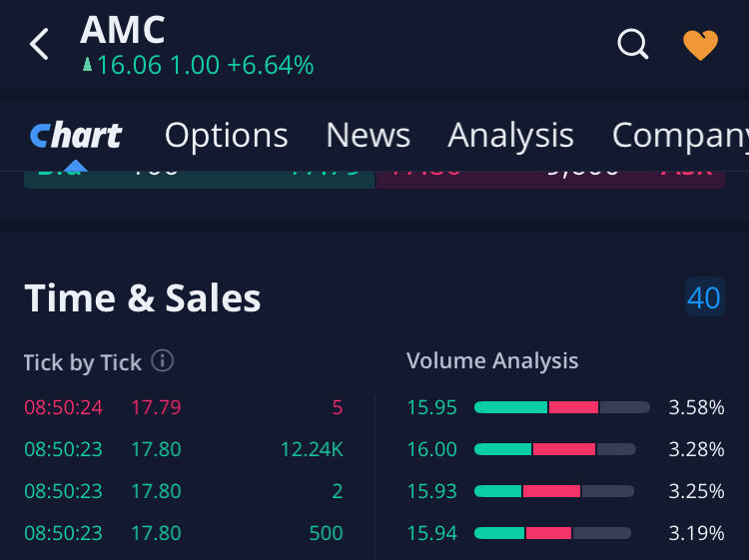Tap the green price-up arrow icon
The width and height of the screenshot is (749, 560).
tap(87, 66)
